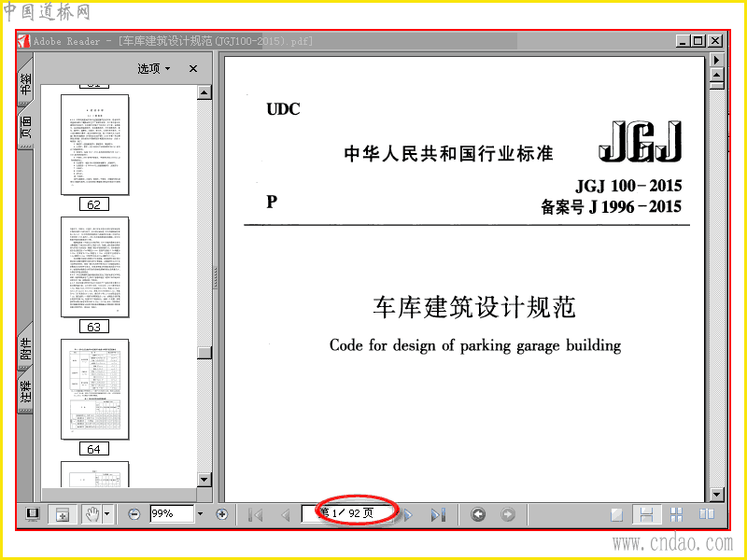This screenshot has height=560, width=747.
Task: Jump to the last page
Action: [x=438, y=515]
